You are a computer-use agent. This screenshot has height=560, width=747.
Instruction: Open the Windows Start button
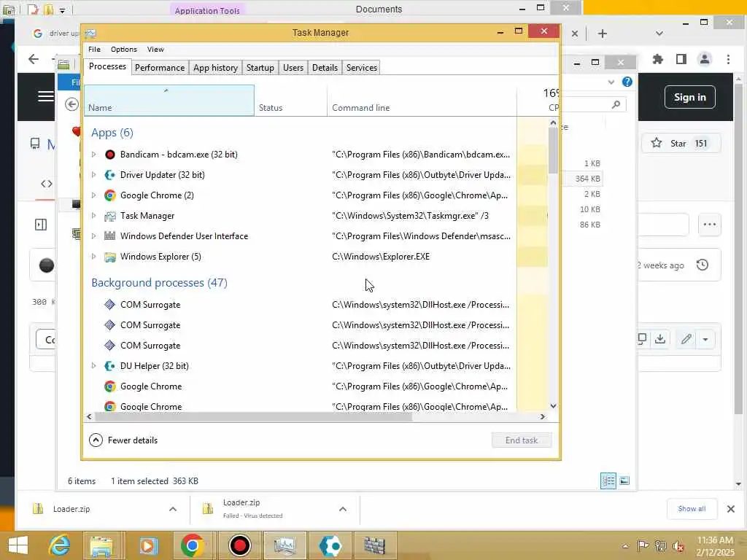click(18, 545)
